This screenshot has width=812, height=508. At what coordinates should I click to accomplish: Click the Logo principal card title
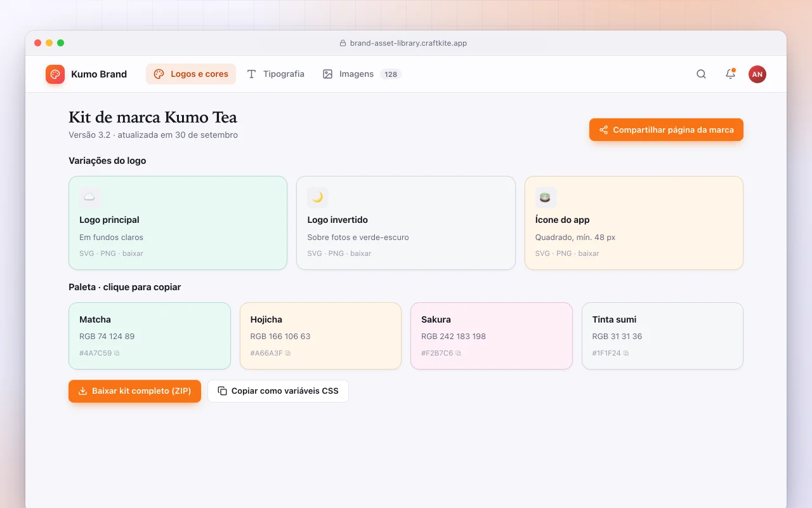[x=109, y=220]
